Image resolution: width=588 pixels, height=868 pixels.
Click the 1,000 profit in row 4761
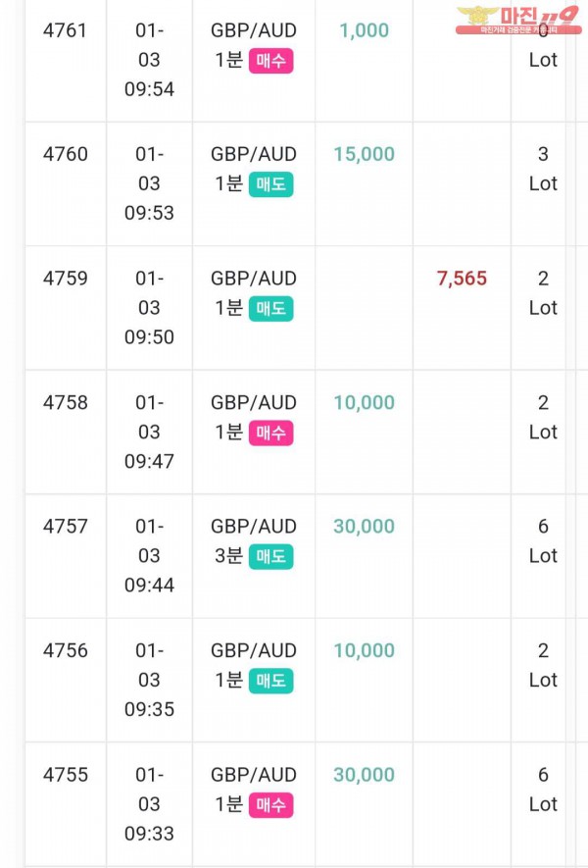[x=364, y=30]
